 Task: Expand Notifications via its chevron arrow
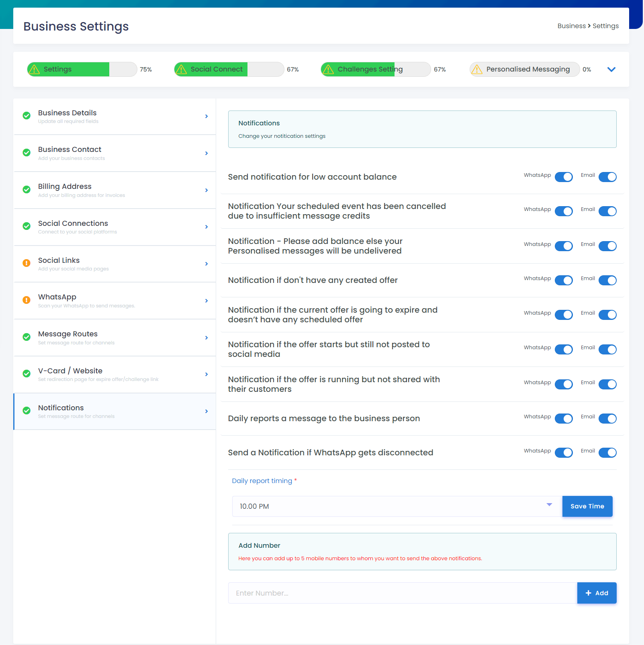206,411
